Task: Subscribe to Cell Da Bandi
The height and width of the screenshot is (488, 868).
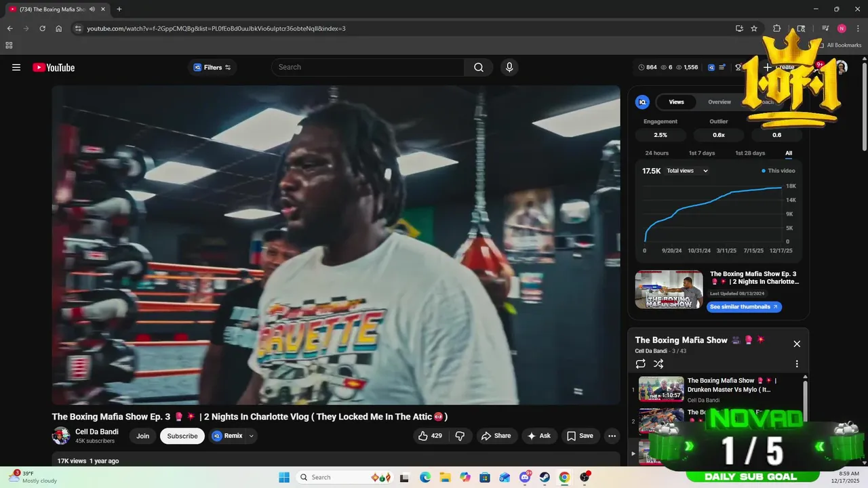Action: pos(182,436)
